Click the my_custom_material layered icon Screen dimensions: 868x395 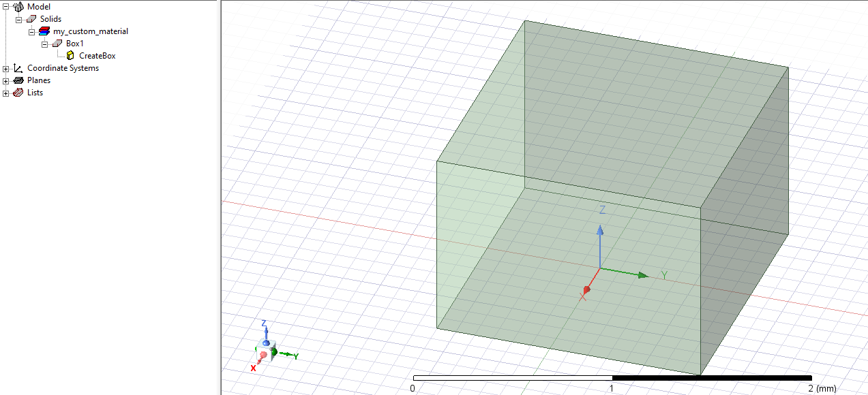(44, 31)
